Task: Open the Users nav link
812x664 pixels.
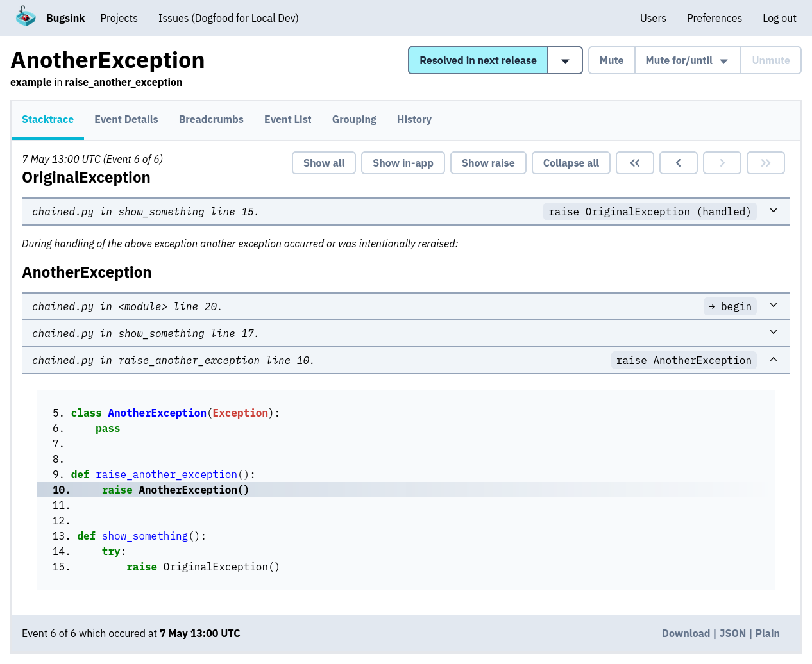Action: click(653, 18)
